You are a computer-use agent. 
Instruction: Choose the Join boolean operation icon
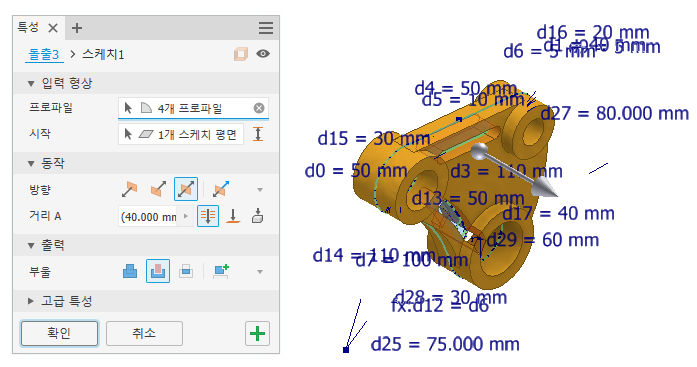130,271
